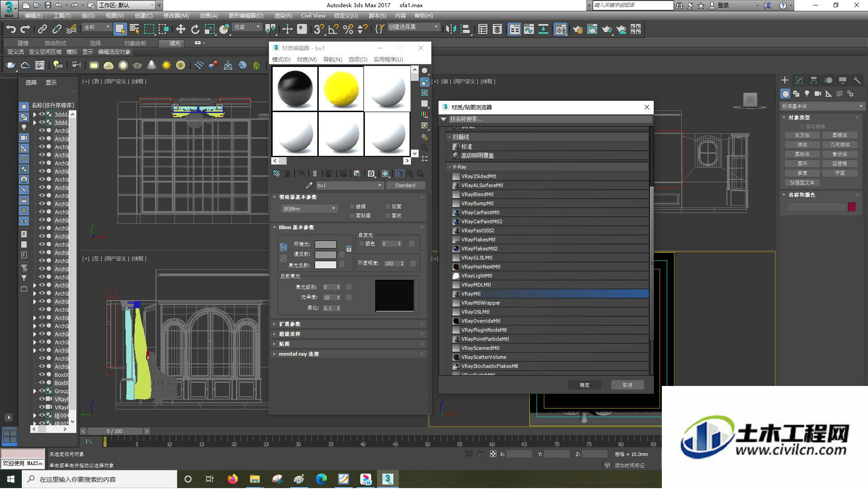
Task: Click the object color swatch in 名称和颜色
Action: coord(852,207)
